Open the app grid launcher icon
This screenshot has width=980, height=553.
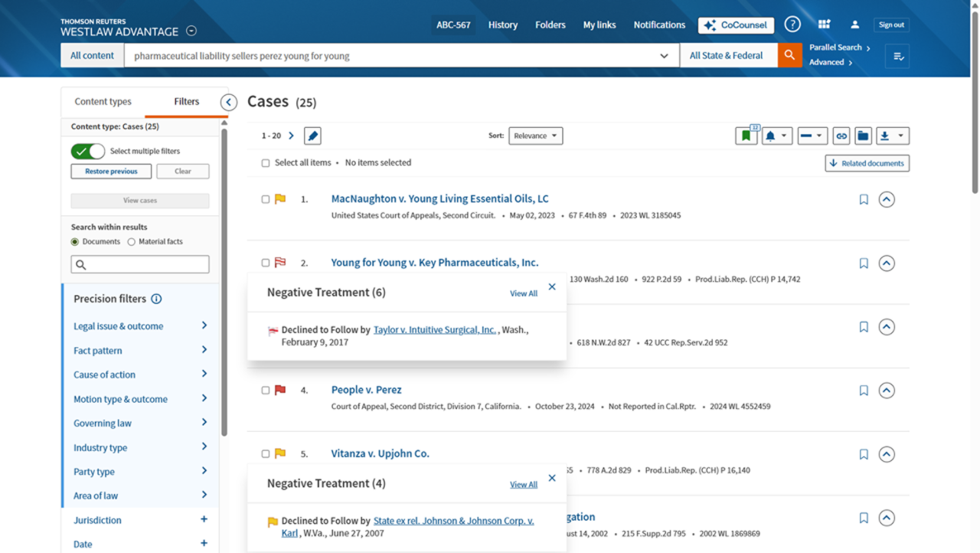tap(824, 25)
